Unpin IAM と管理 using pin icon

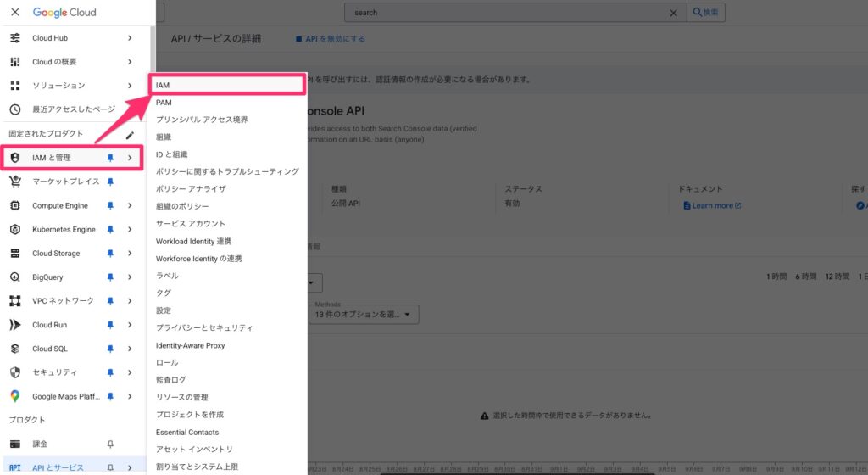pyautogui.click(x=109, y=158)
